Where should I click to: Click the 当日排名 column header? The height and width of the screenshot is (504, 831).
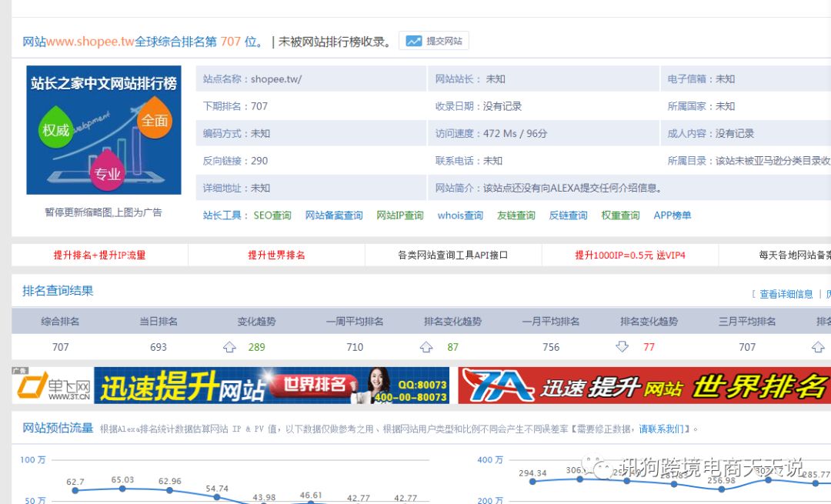point(159,321)
